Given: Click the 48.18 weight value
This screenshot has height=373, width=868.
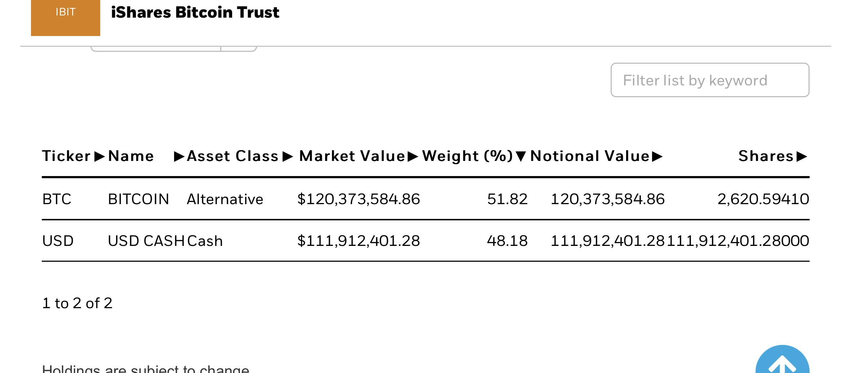Looking at the screenshot, I should (x=507, y=241).
